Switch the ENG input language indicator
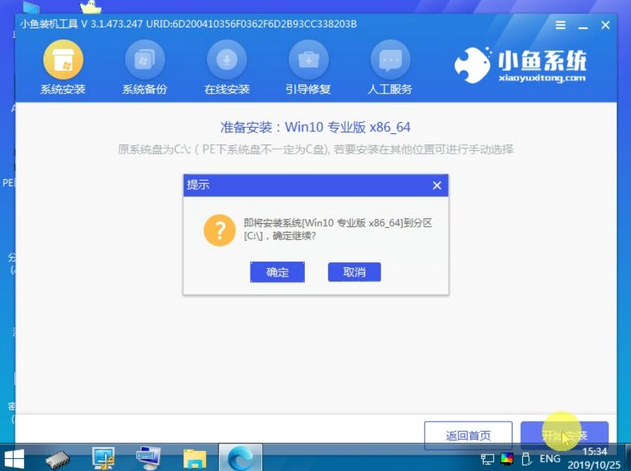The width and height of the screenshot is (631, 471). pos(550,459)
